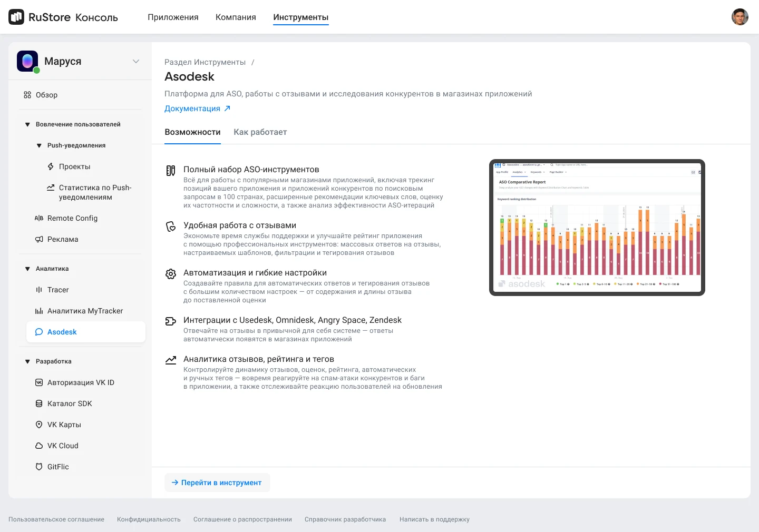The image size is (759, 532).
Task: Click the Реклама megaphone icon
Action: (x=39, y=239)
